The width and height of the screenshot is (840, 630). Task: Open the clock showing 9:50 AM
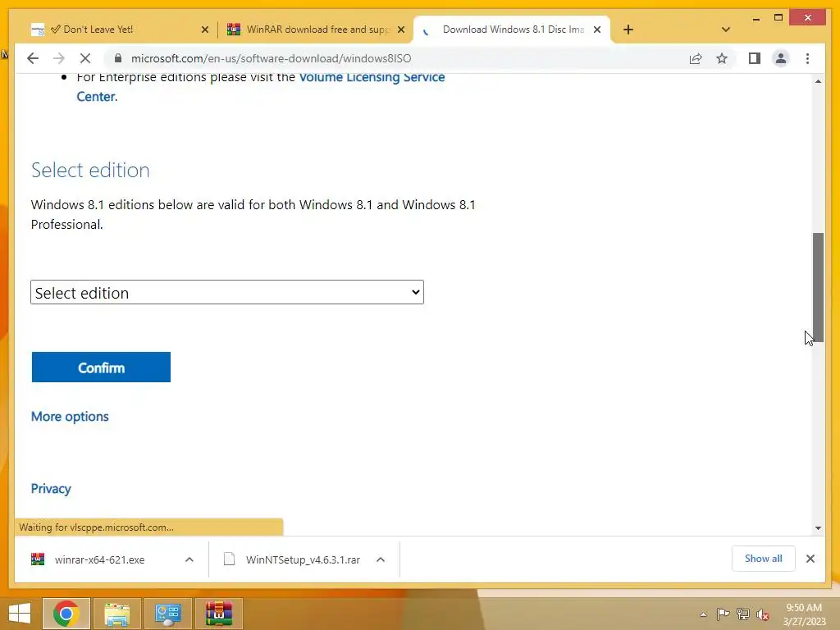[804, 614]
